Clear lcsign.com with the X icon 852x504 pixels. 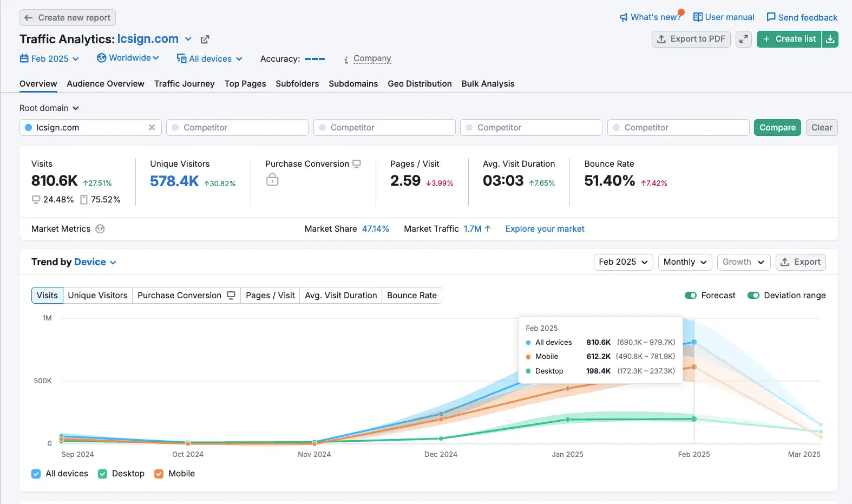click(x=152, y=127)
